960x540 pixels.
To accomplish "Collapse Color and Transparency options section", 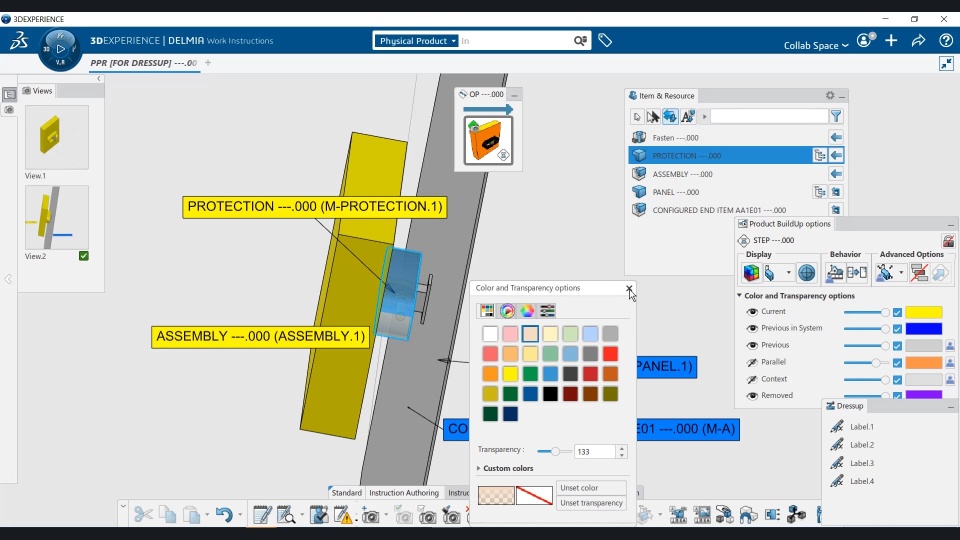I will pyautogui.click(x=740, y=296).
